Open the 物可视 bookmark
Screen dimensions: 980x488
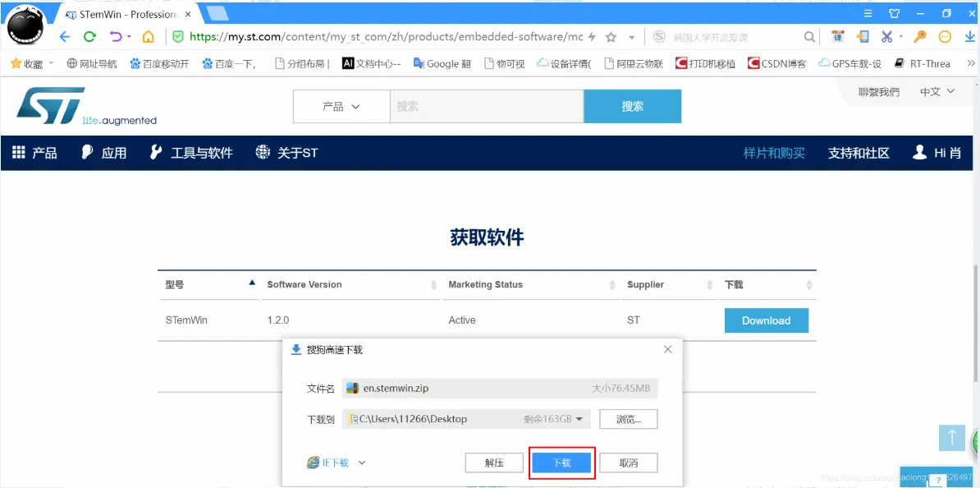point(505,64)
